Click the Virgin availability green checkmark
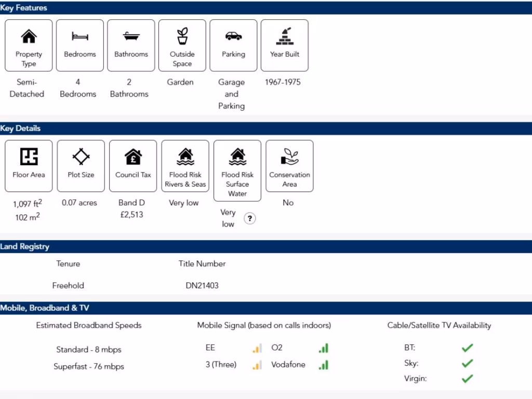532x399 pixels. [x=467, y=378]
